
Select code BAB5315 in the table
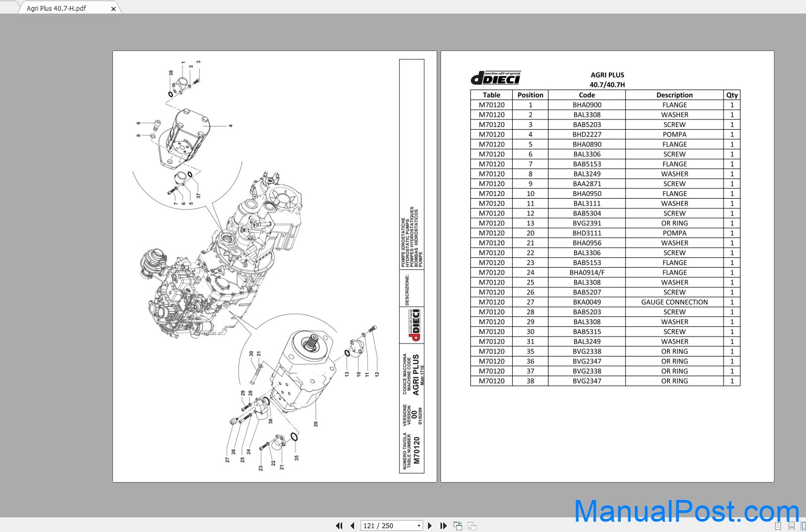[x=587, y=331]
